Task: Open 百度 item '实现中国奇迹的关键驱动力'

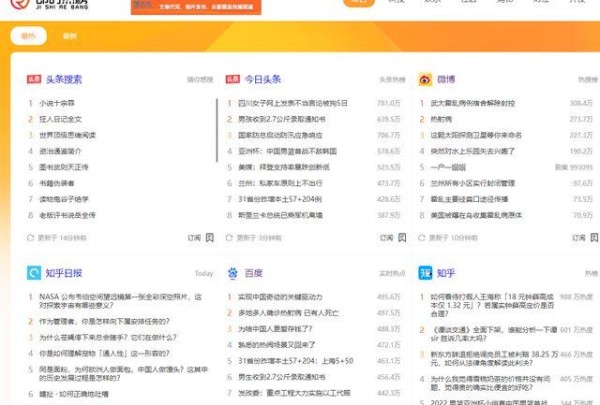Action: 280,297
